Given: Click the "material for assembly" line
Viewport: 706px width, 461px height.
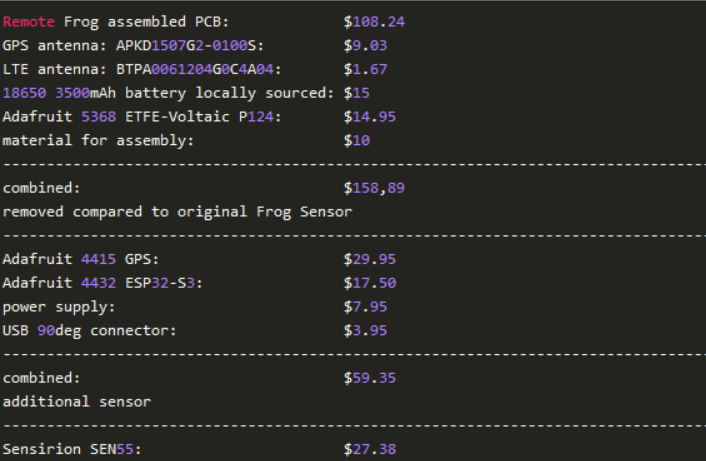Looking at the screenshot, I should 98,141.
